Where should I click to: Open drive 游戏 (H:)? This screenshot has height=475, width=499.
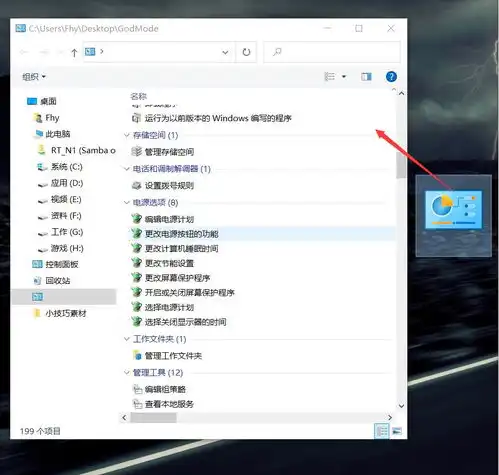pyautogui.click(x=60, y=248)
